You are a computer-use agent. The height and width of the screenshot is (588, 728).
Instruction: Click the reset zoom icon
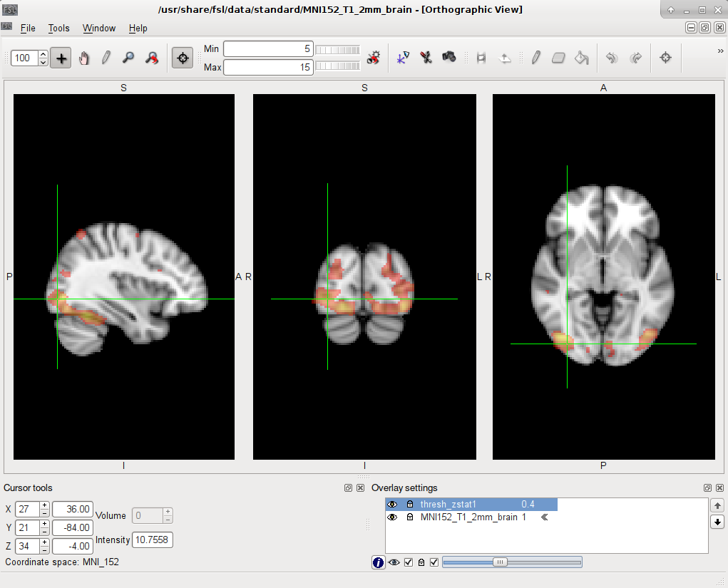tap(151, 58)
